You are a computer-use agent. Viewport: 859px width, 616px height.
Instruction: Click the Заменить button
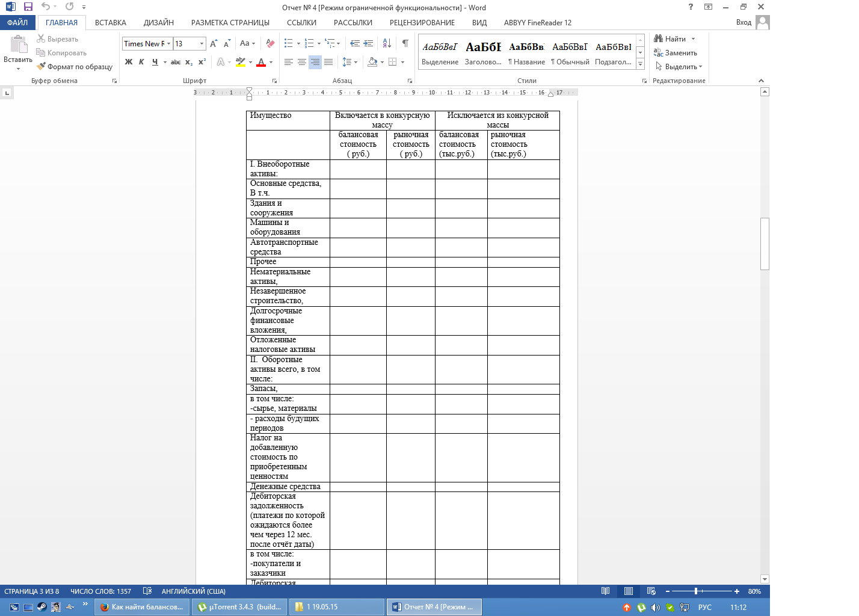pyautogui.click(x=676, y=53)
